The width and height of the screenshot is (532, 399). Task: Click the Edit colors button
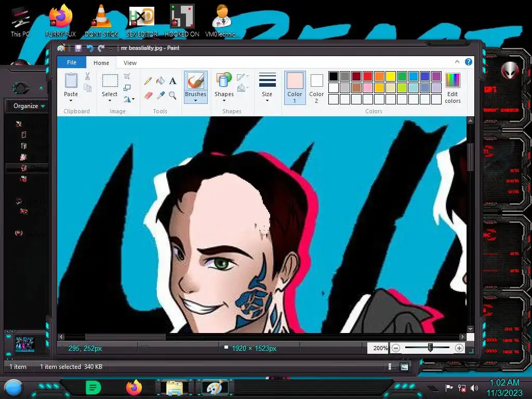(x=453, y=87)
